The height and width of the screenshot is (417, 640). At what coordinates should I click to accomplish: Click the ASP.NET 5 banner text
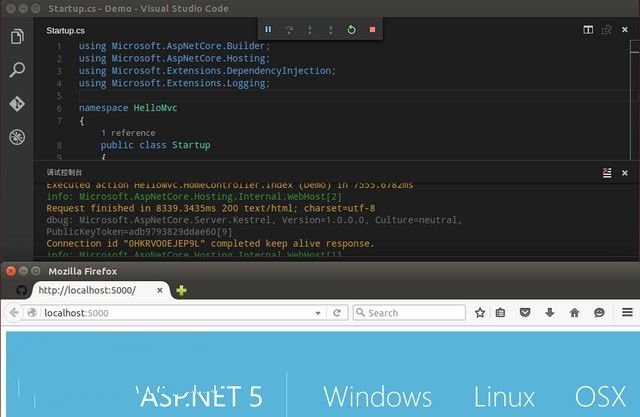[199, 397]
